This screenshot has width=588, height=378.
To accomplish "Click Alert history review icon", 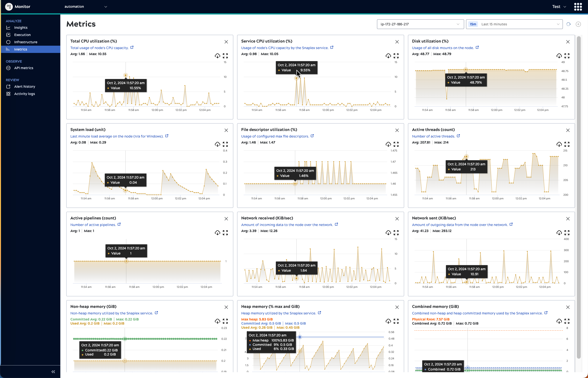I will tap(8, 87).
